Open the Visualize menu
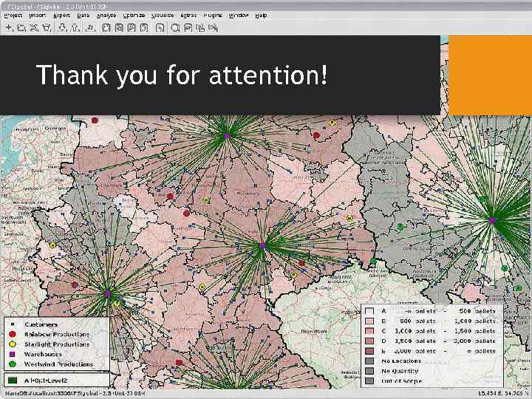Image resolution: width=532 pixels, height=399 pixels. [163, 16]
